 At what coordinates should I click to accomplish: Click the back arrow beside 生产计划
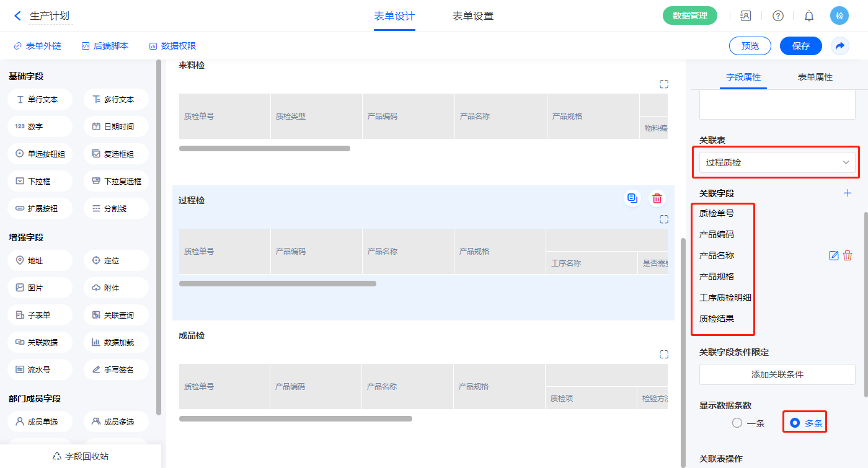point(17,16)
